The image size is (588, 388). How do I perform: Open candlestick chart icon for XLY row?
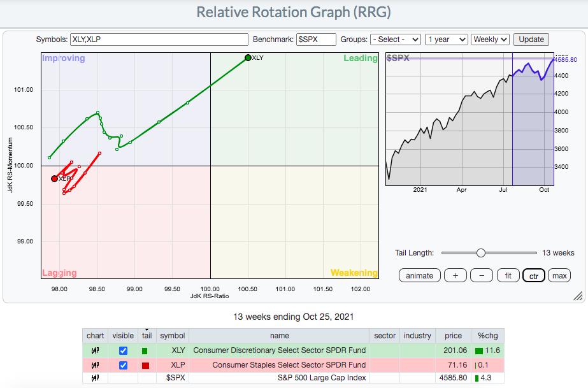[96, 350]
